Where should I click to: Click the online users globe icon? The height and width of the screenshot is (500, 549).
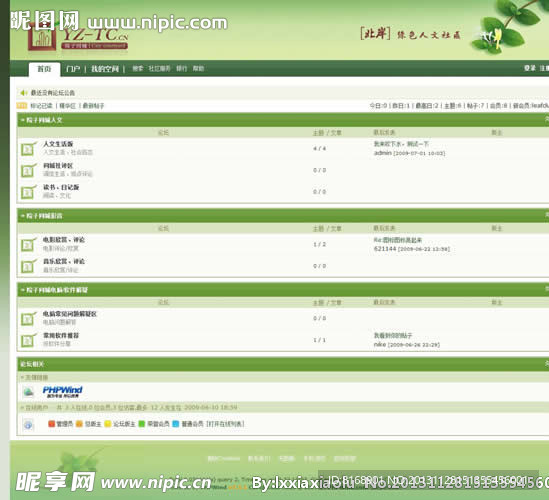(x=28, y=425)
